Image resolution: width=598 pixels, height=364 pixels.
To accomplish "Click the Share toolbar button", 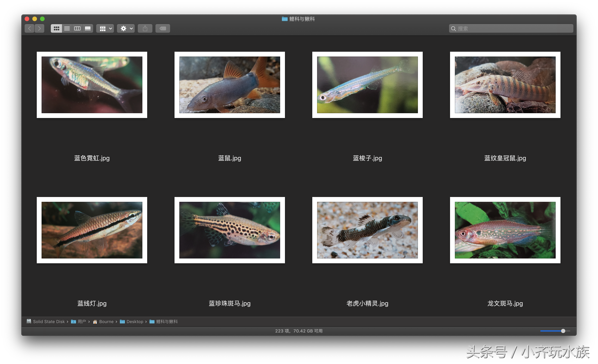I will pyautogui.click(x=145, y=29).
